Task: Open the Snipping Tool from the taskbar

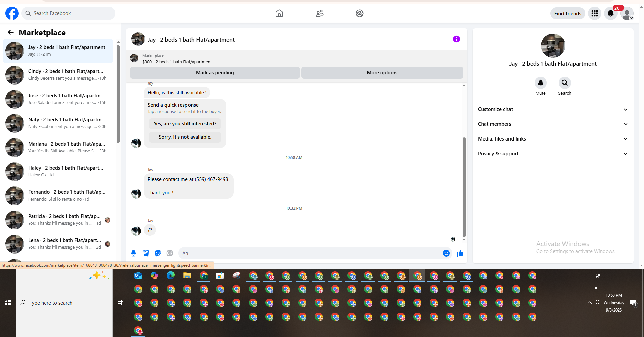Action: 236,276
